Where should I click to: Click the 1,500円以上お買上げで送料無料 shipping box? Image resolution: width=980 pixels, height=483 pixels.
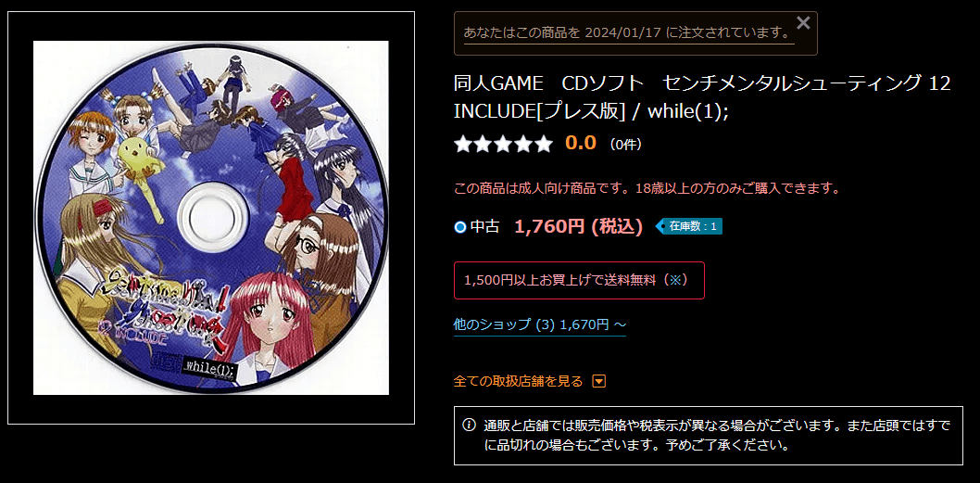579,280
